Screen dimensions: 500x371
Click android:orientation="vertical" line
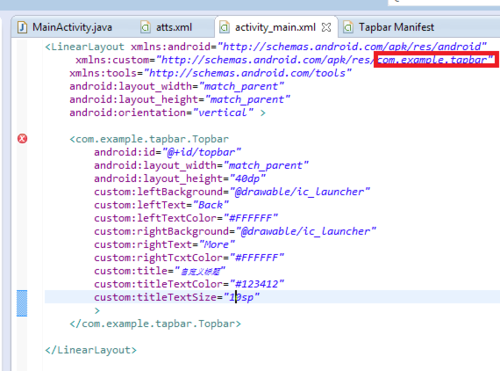pyautogui.click(x=161, y=113)
